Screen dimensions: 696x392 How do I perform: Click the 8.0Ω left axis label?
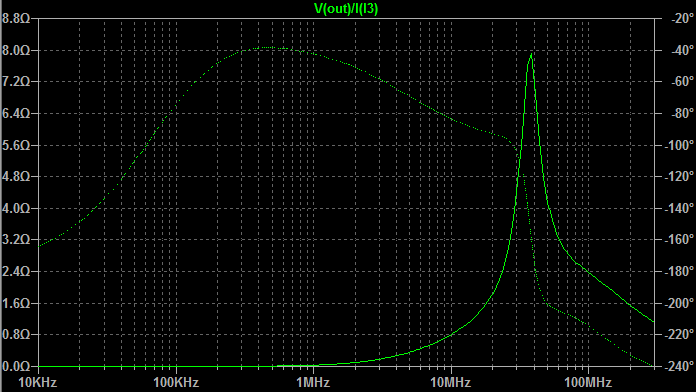pos(16,50)
